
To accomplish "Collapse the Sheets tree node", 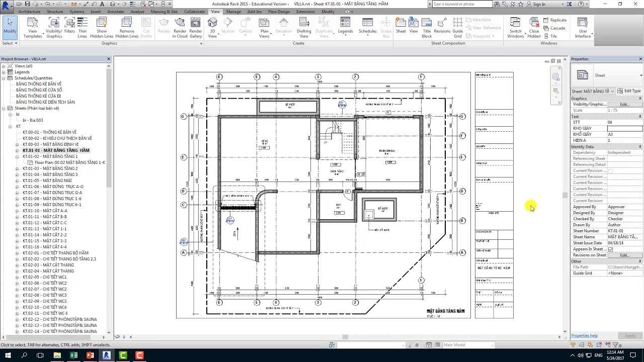I will coord(4,108).
